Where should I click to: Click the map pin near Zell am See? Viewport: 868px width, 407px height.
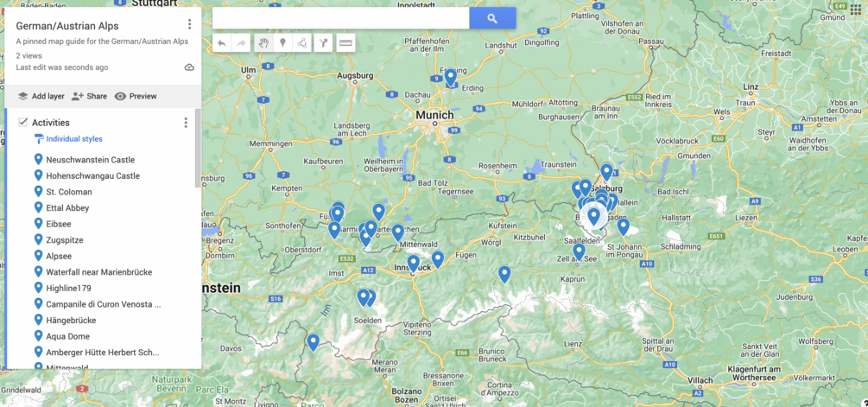pos(579,252)
